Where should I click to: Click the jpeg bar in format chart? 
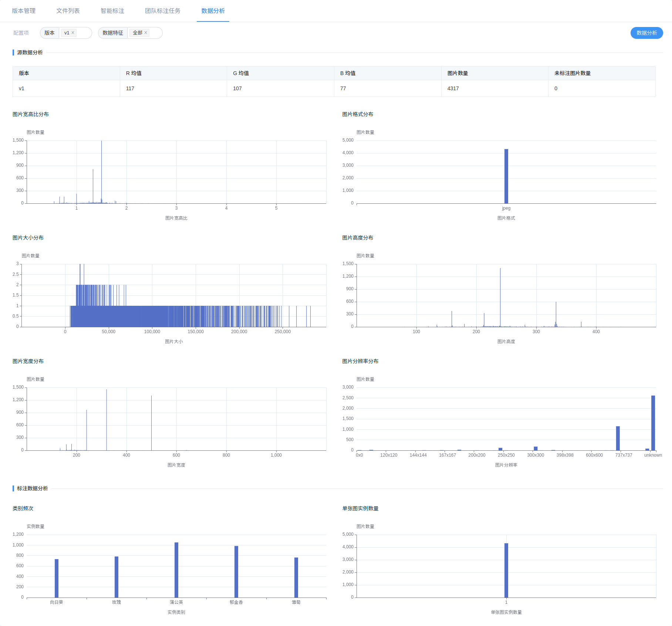506,176
